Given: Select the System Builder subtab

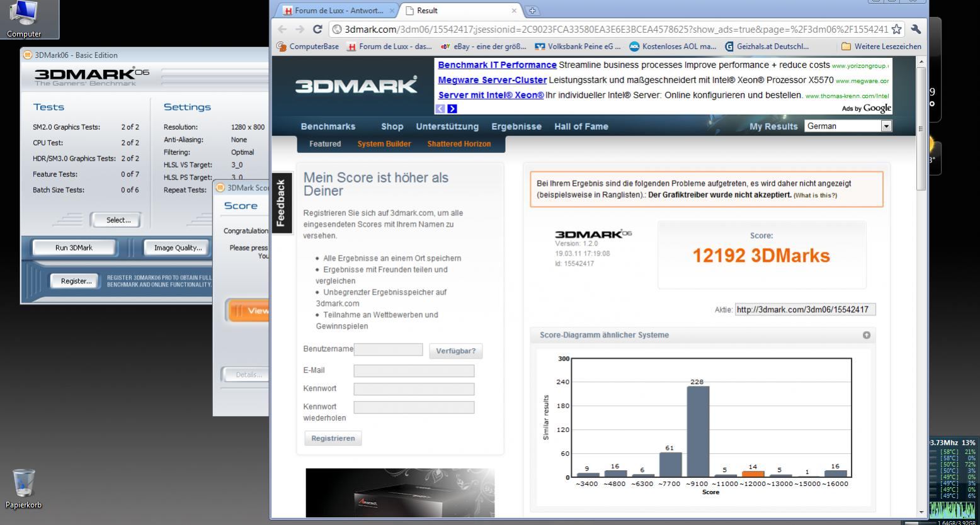Looking at the screenshot, I should click(384, 144).
